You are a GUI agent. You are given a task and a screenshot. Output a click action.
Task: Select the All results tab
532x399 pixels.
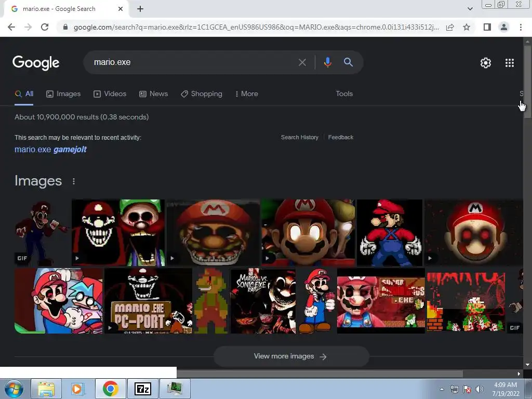click(24, 94)
